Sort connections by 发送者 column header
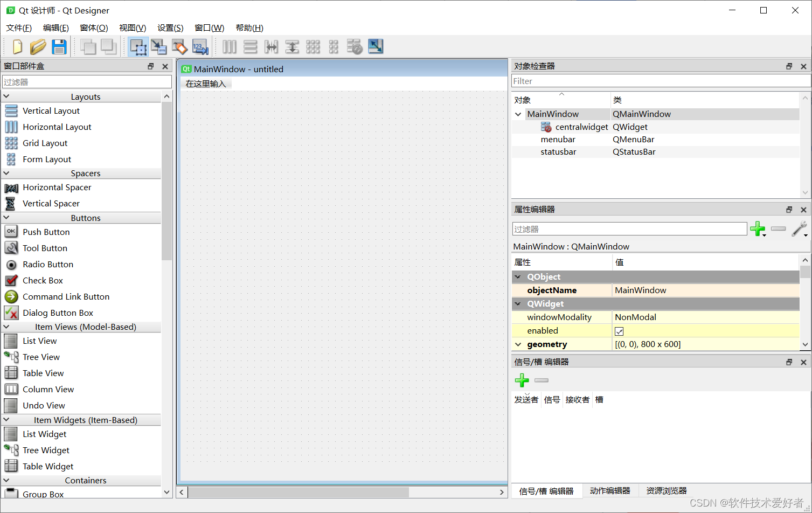This screenshot has width=812, height=513. 526,399
